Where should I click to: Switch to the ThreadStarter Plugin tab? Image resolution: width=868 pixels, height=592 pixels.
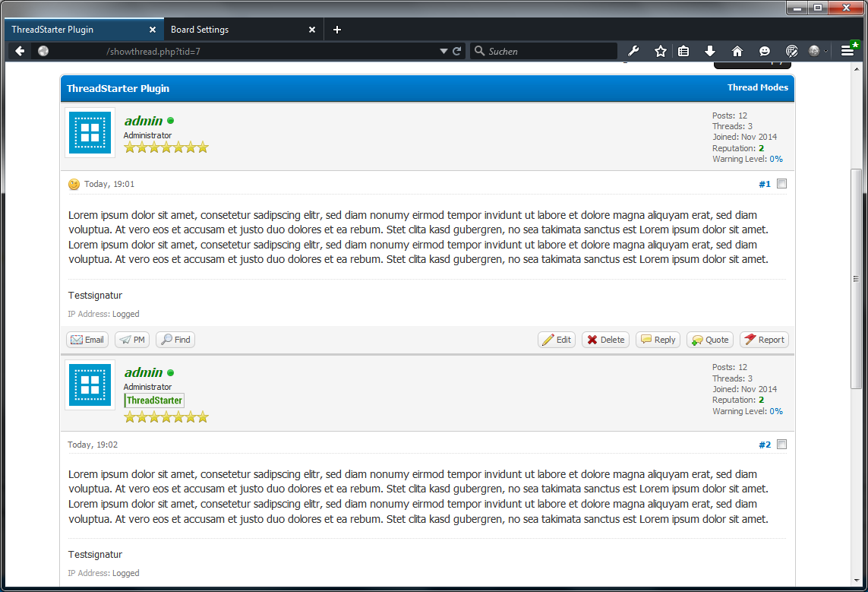(84, 30)
